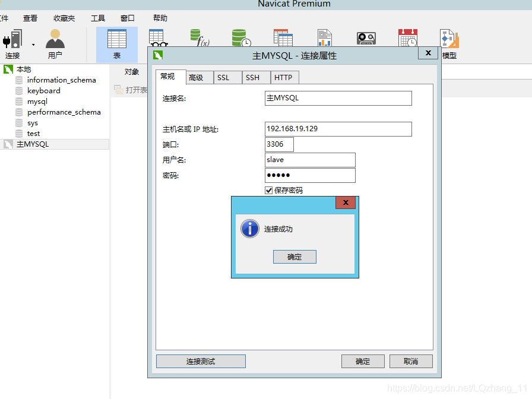Image resolution: width=532 pixels, height=399 pixels.
Task: Click the Schedule calendar toolbar icon
Action: [408, 37]
